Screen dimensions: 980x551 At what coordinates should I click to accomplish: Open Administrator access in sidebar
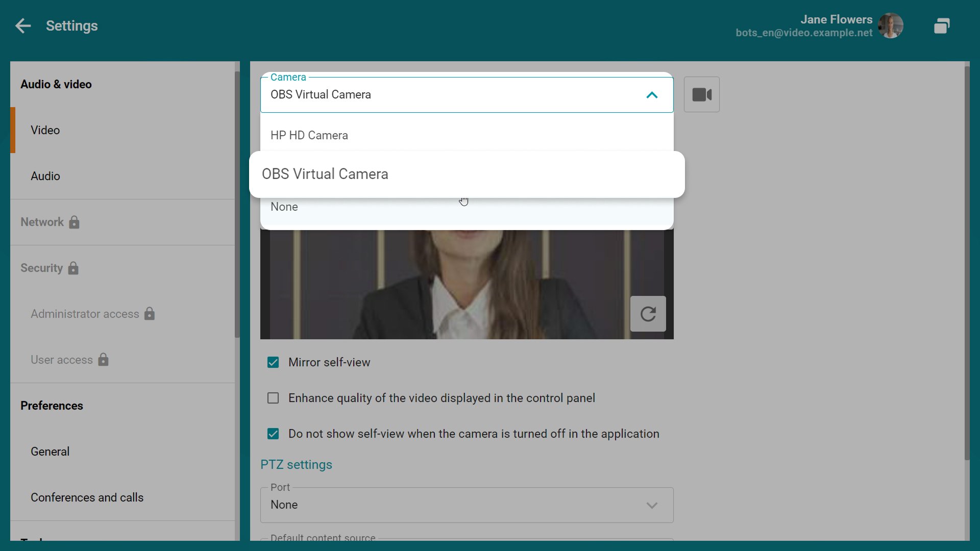point(122,314)
